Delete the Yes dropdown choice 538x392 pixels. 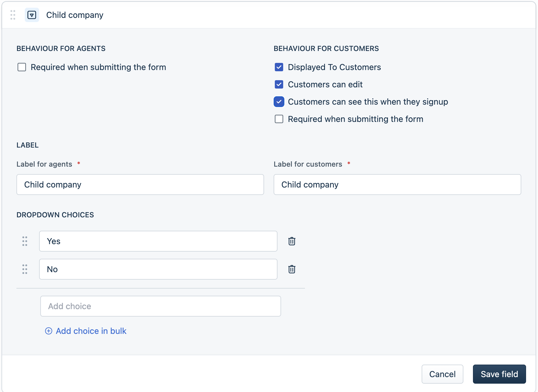(292, 241)
